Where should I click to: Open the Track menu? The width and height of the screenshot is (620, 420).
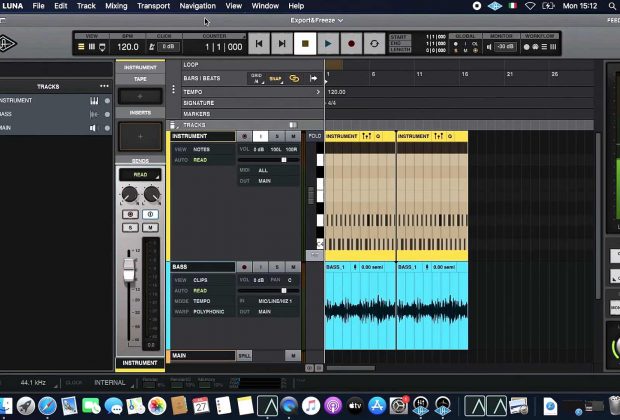pos(86,6)
